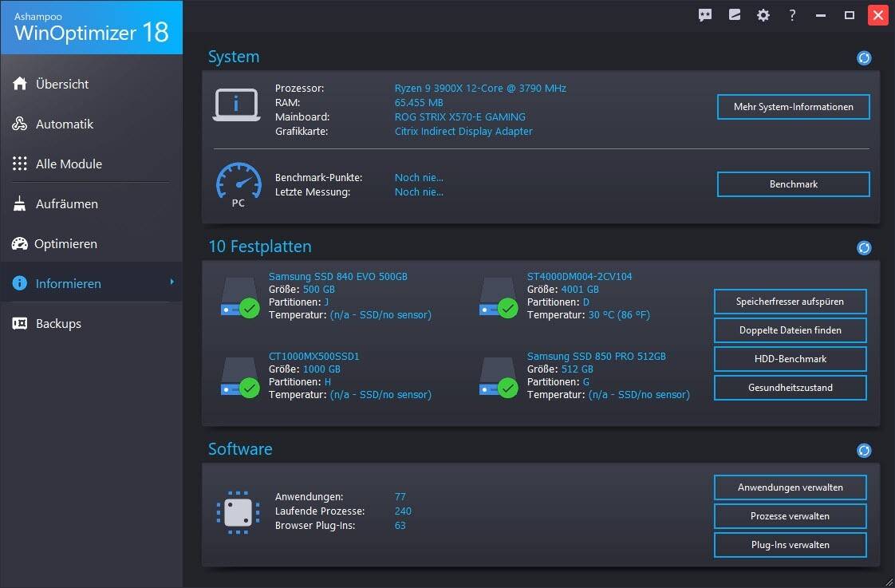Viewport: 895px width, 588px height.
Task: Expand the Informieren submenu arrow
Action: point(172,282)
